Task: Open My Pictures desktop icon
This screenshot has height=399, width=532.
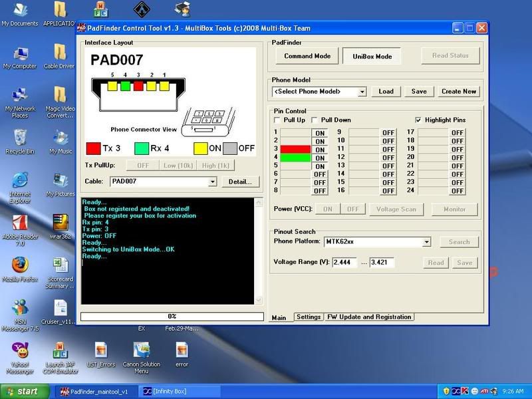Action: click(x=60, y=186)
